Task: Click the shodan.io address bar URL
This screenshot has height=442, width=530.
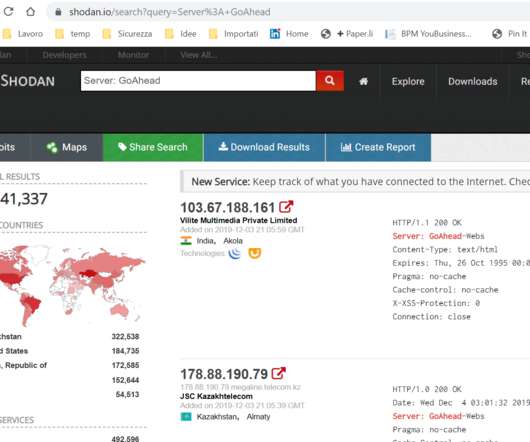Action: [169, 12]
